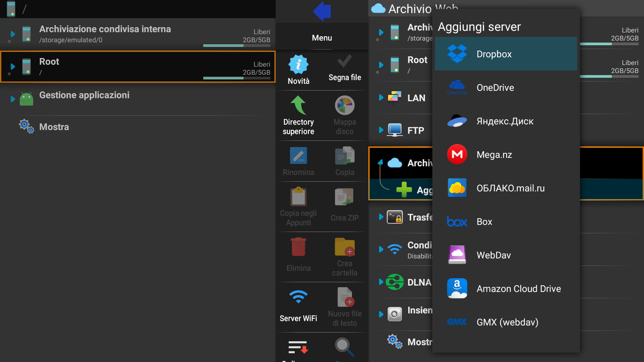Click the blue back arrow

point(322,11)
